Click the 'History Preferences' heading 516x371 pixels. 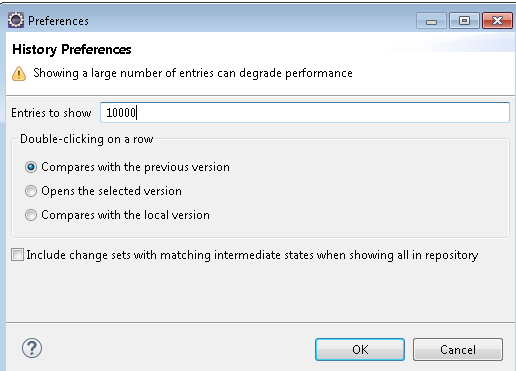click(x=72, y=50)
